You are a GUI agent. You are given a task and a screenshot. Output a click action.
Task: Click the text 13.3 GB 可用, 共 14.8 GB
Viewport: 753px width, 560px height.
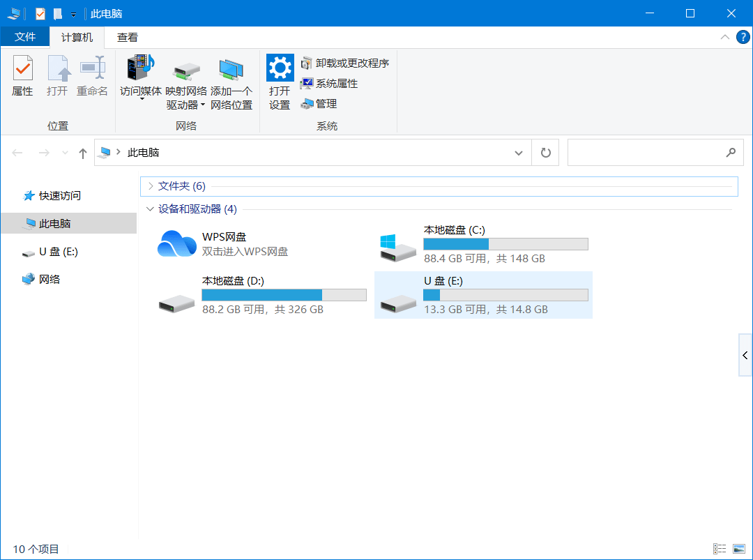coord(486,310)
